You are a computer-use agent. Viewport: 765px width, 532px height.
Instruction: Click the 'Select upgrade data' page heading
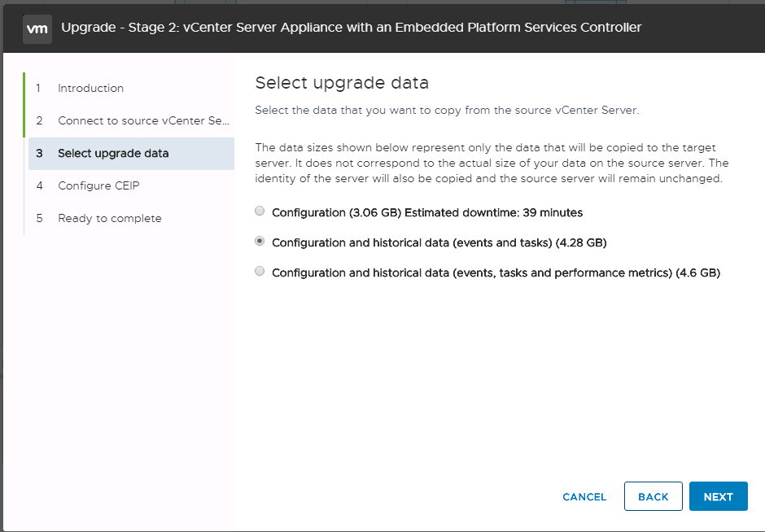[342, 83]
